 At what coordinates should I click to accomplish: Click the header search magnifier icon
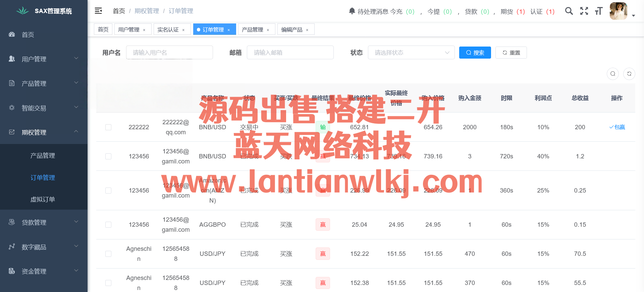pos(569,11)
